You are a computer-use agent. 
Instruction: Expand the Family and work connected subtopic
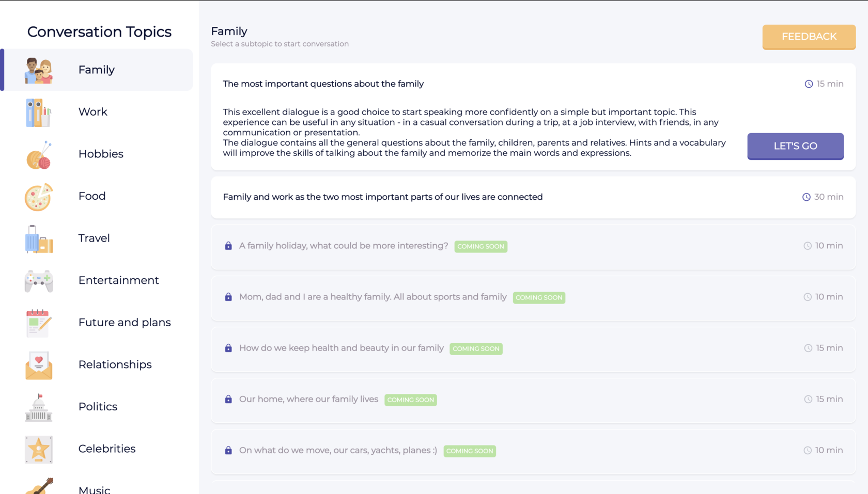[x=382, y=197]
